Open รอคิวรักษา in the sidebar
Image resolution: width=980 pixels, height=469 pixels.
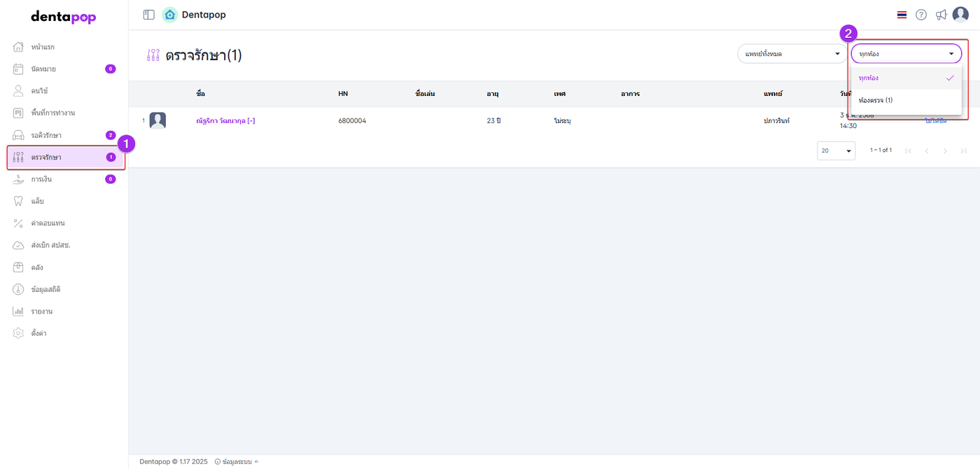coord(46,135)
